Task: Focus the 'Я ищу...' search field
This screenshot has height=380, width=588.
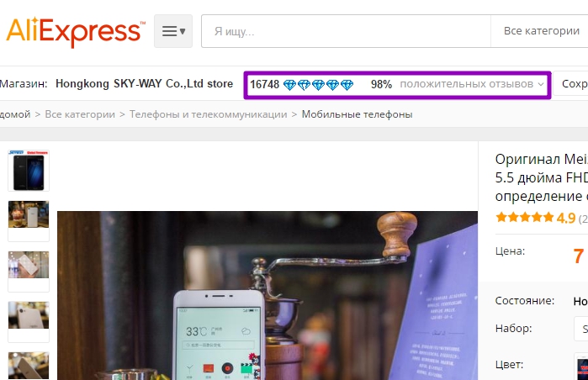Action: click(x=346, y=31)
